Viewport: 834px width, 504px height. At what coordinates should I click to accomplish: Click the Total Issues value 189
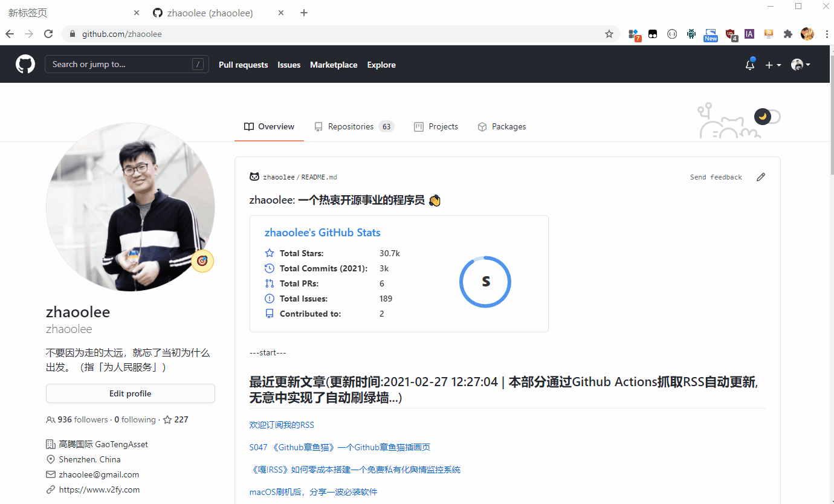(386, 299)
